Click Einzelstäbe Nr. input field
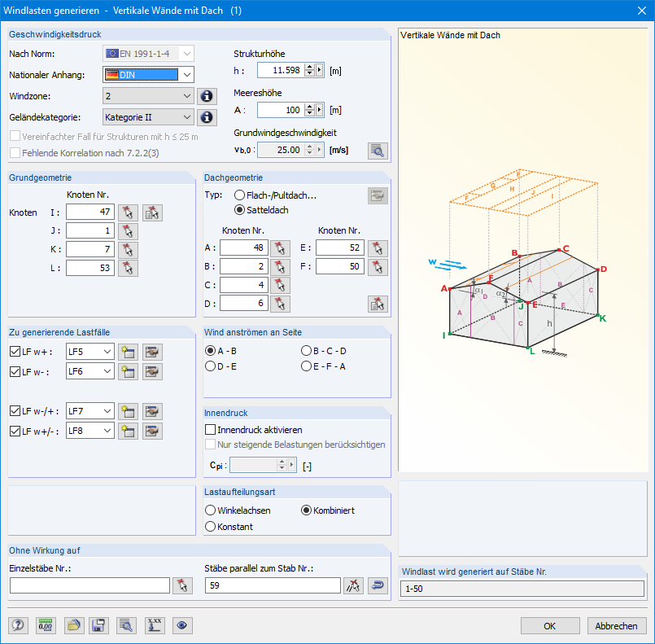Image resolution: width=655 pixels, height=644 pixels. click(x=90, y=585)
